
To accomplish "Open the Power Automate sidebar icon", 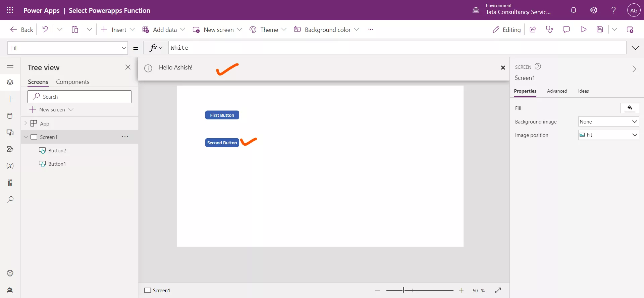I will click(x=10, y=149).
